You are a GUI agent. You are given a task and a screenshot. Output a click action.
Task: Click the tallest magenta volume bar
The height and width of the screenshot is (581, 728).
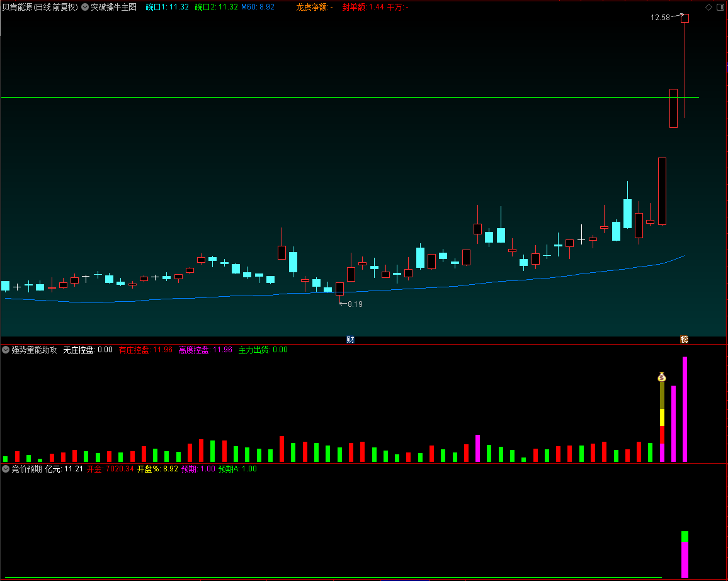pos(685,409)
